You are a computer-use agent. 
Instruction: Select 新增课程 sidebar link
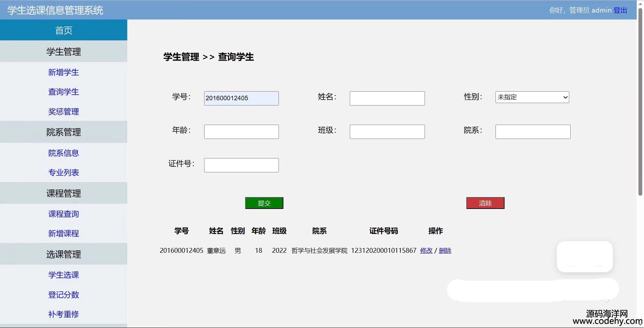coord(64,233)
